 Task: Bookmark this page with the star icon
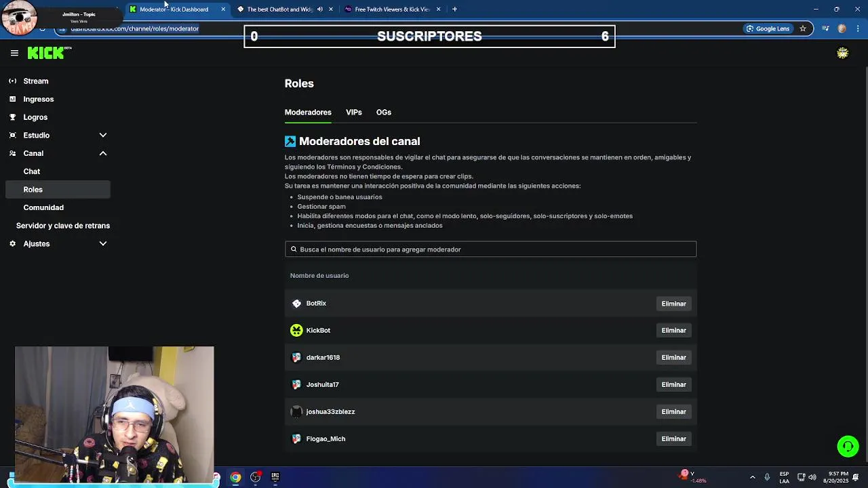(x=803, y=28)
